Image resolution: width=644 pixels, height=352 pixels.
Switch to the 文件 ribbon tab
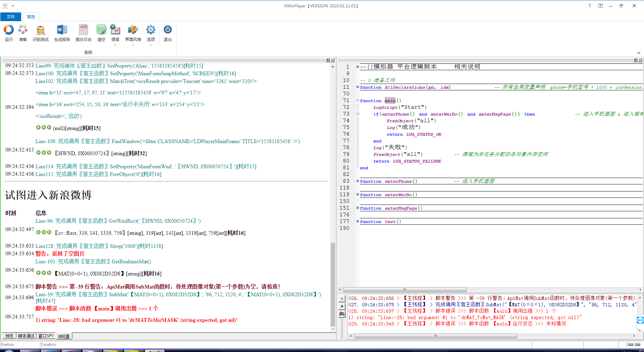[11, 16]
